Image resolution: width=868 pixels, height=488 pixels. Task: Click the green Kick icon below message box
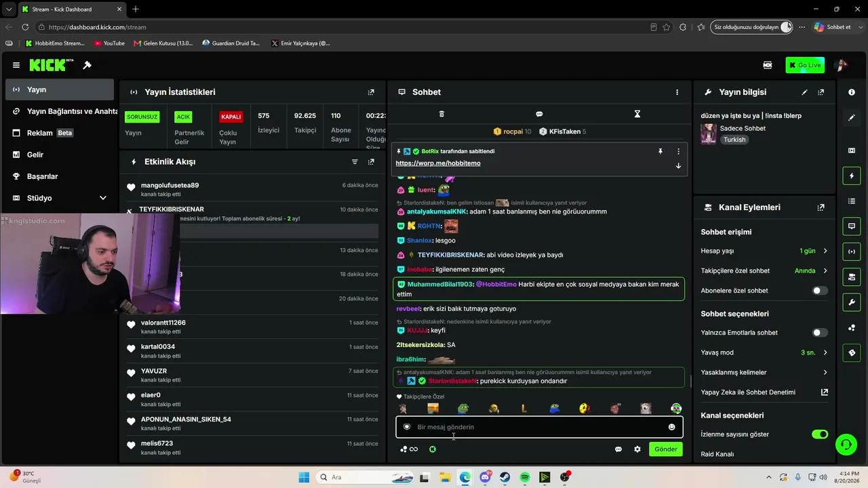pos(433,449)
